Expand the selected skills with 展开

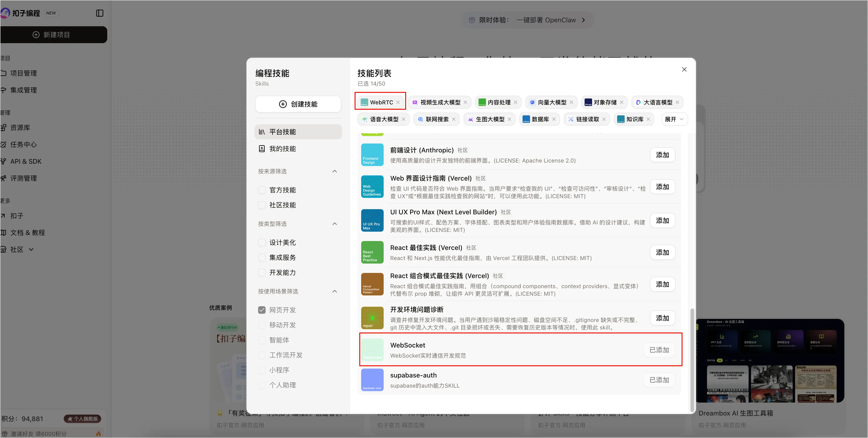point(674,119)
